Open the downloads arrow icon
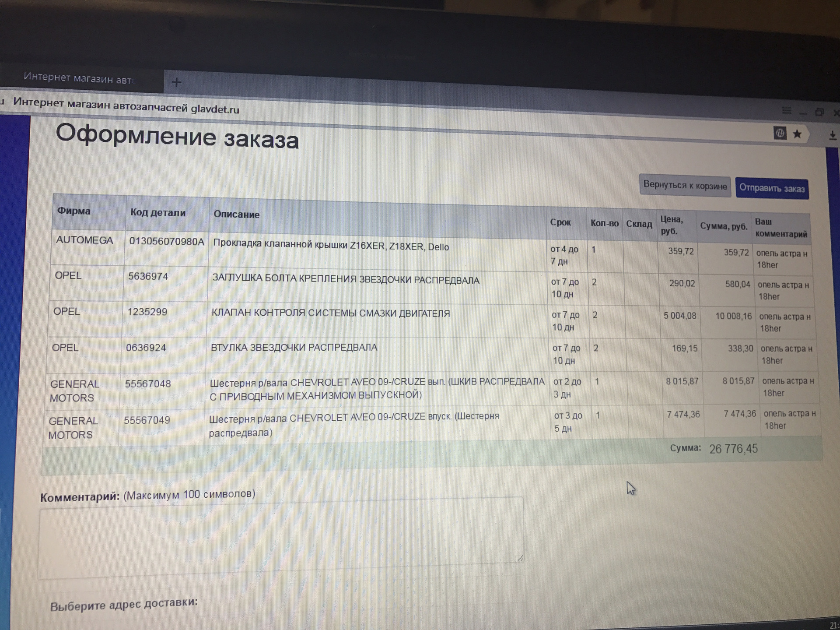 tap(833, 136)
